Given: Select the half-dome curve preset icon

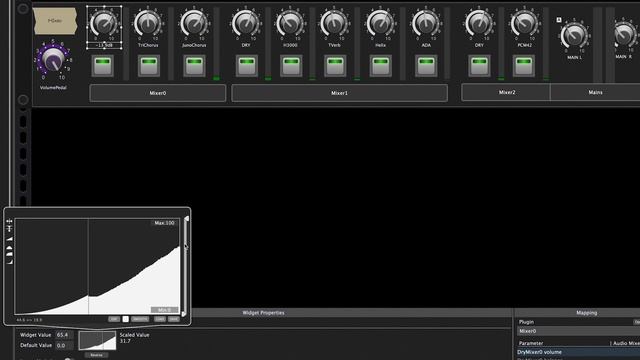Looking at the screenshot, I should tap(9, 247).
